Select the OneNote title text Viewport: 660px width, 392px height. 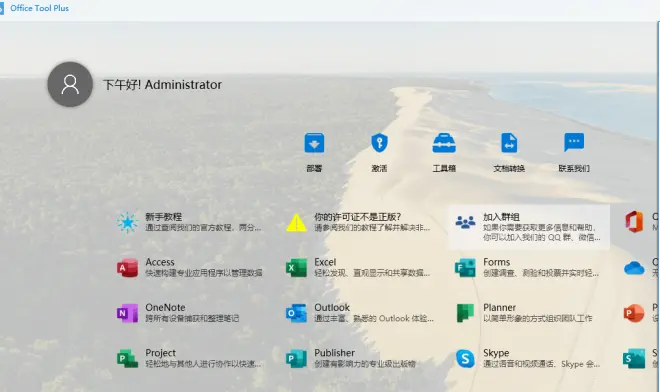[165, 307]
